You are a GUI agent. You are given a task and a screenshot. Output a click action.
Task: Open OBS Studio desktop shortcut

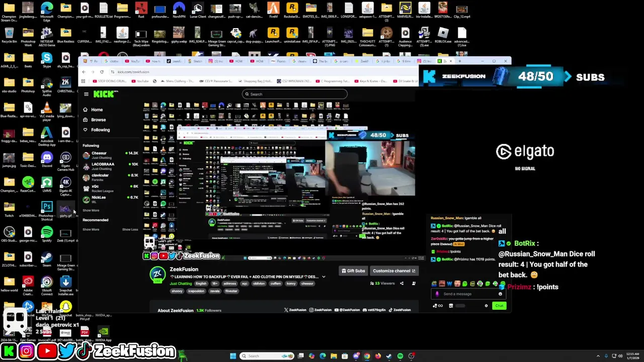point(9,234)
